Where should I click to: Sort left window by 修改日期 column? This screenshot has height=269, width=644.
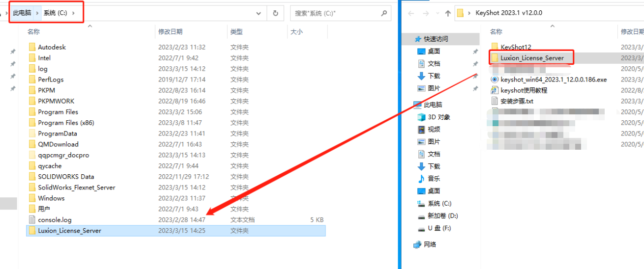point(170,31)
